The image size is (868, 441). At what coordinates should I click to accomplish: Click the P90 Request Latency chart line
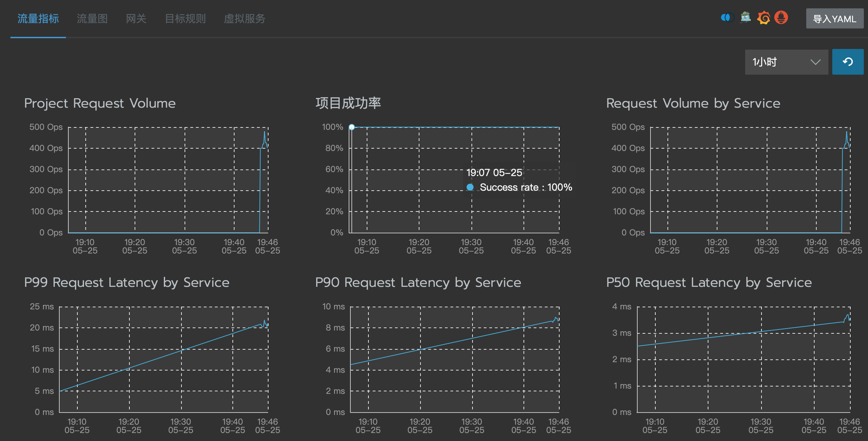[454, 342]
